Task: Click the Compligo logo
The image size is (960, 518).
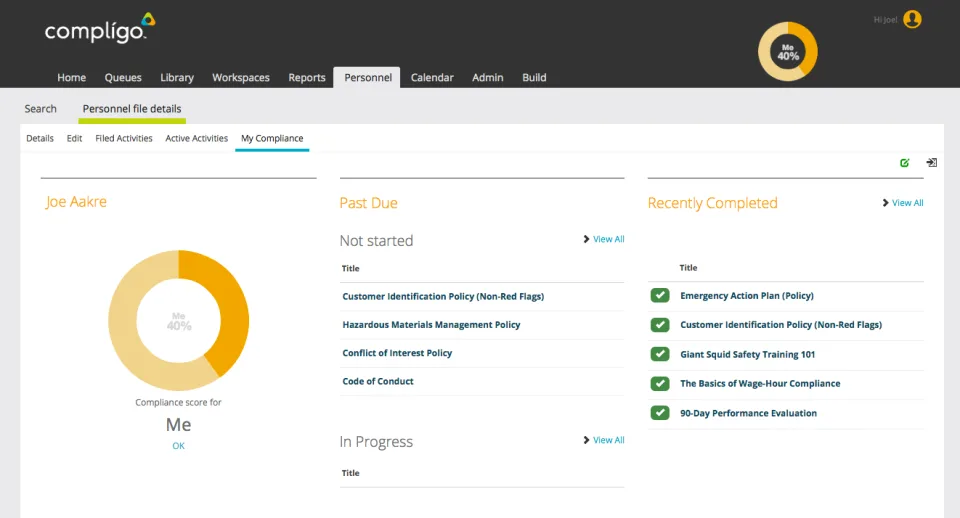Action: pyautogui.click(x=100, y=28)
